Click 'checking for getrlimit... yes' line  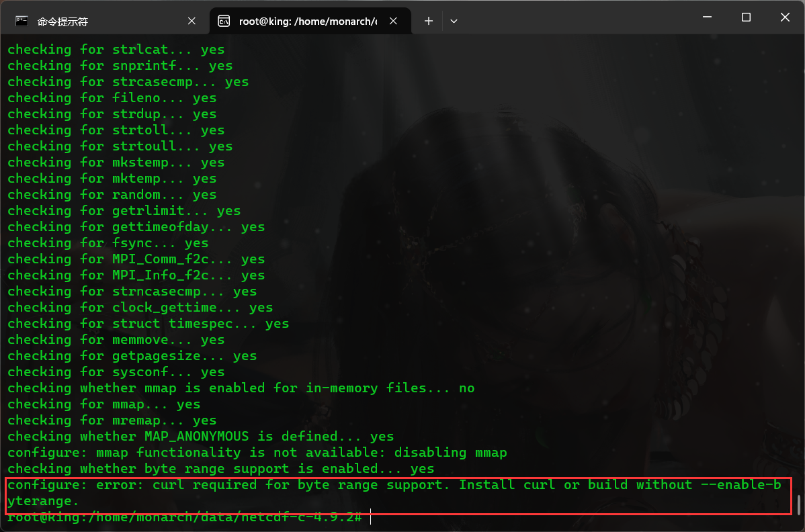(124, 211)
